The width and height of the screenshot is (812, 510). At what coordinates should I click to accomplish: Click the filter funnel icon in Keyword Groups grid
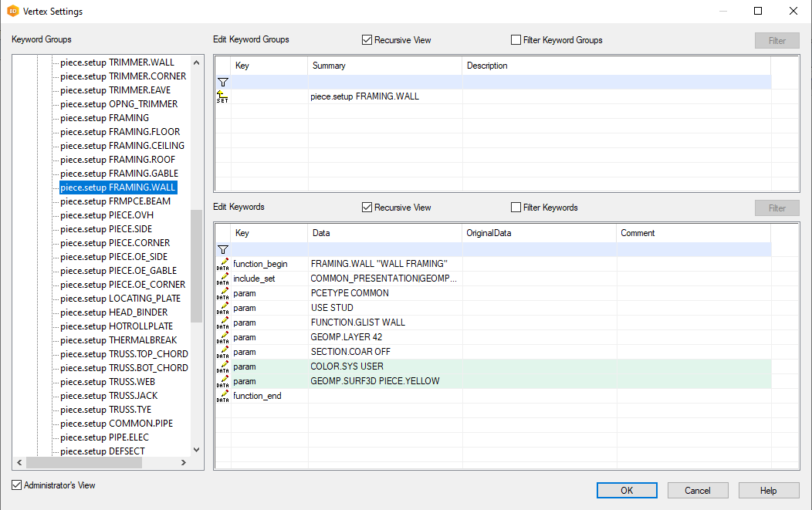tap(222, 82)
